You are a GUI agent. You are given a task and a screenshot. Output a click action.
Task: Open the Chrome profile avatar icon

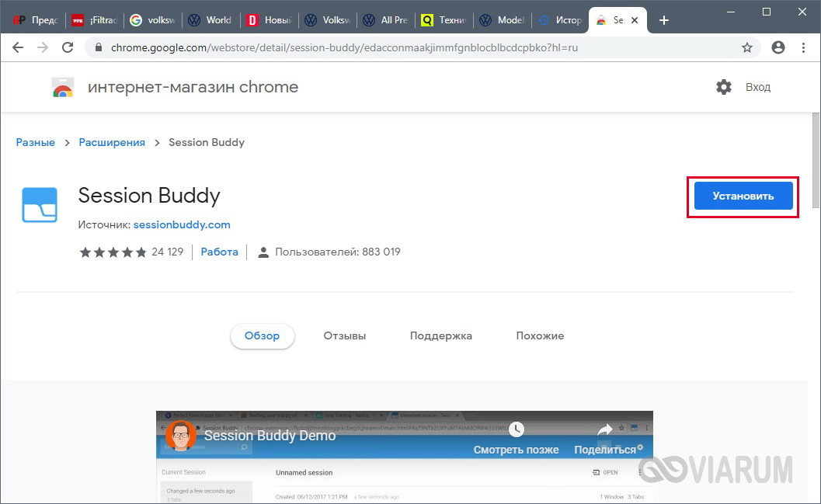(x=778, y=47)
